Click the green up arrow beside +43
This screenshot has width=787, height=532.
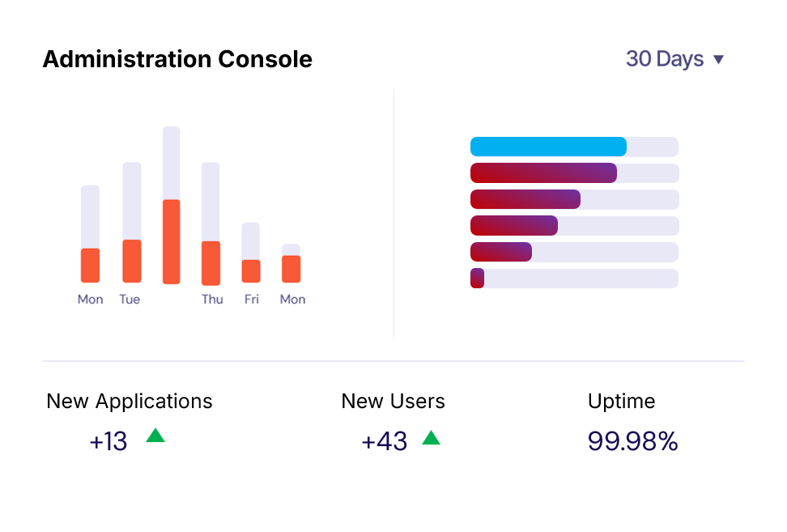tap(431, 437)
